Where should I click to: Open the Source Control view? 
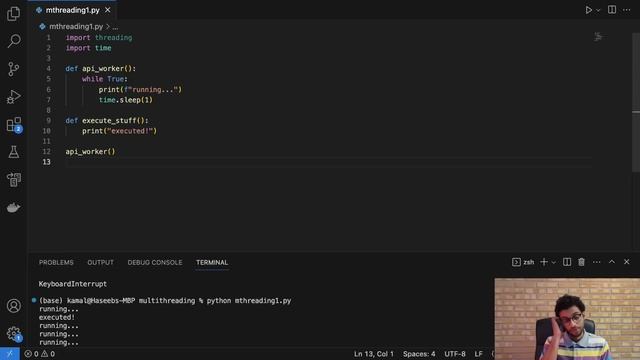[13, 69]
